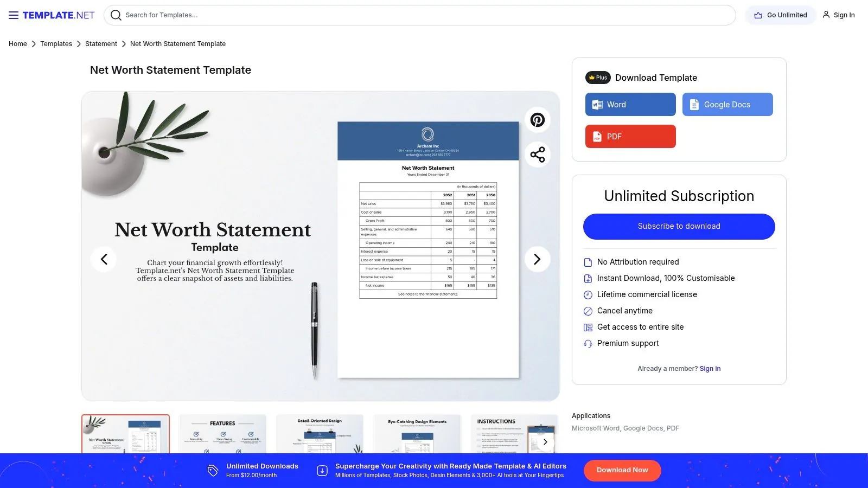Advance to the next template preview
Image resolution: width=868 pixels, height=488 pixels.
537,259
